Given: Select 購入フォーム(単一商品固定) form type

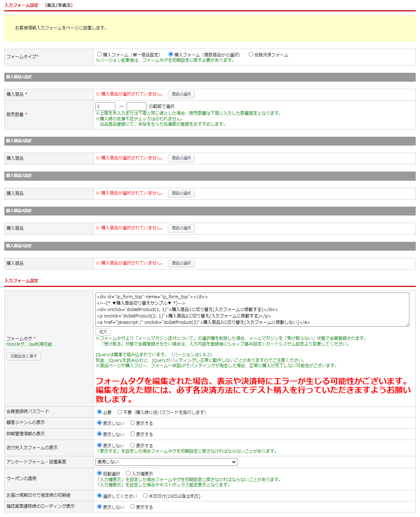Looking at the screenshot, I should tap(100, 54).
